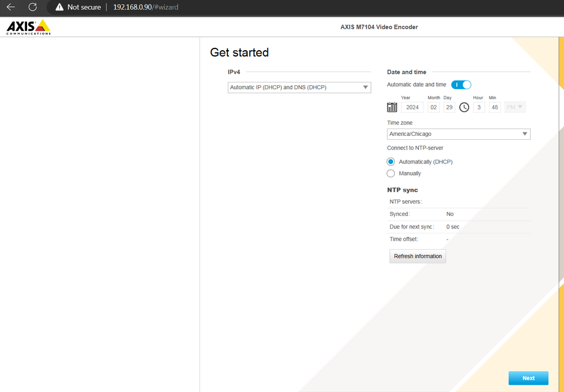Click the Not secure warning icon
The width and height of the screenshot is (564, 392).
coord(59,7)
